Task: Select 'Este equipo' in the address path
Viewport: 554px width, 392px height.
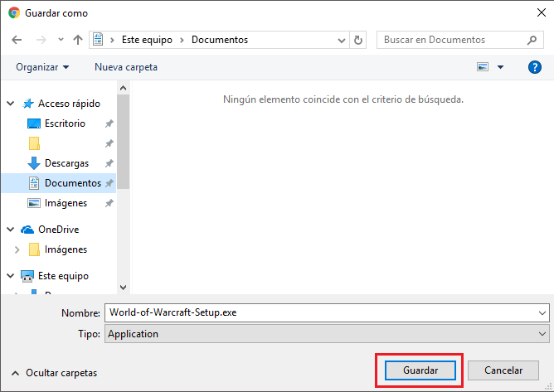Action: point(147,40)
